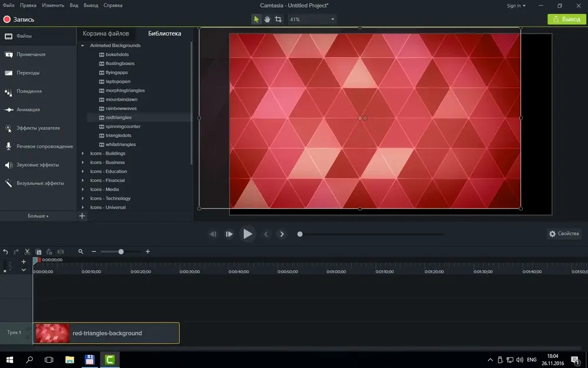Image resolution: width=588 pixels, height=368 pixels.
Task: Click the playback progress scrubber handle
Action: [x=300, y=234]
